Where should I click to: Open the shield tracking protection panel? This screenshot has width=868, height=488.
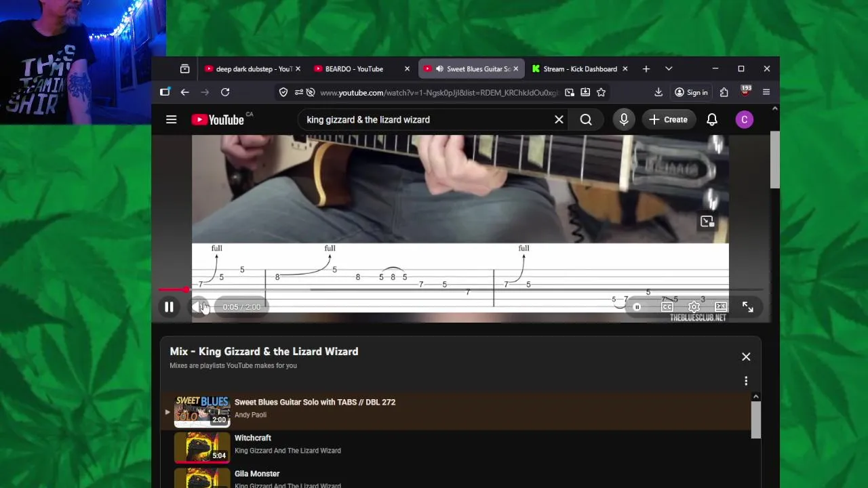click(283, 92)
